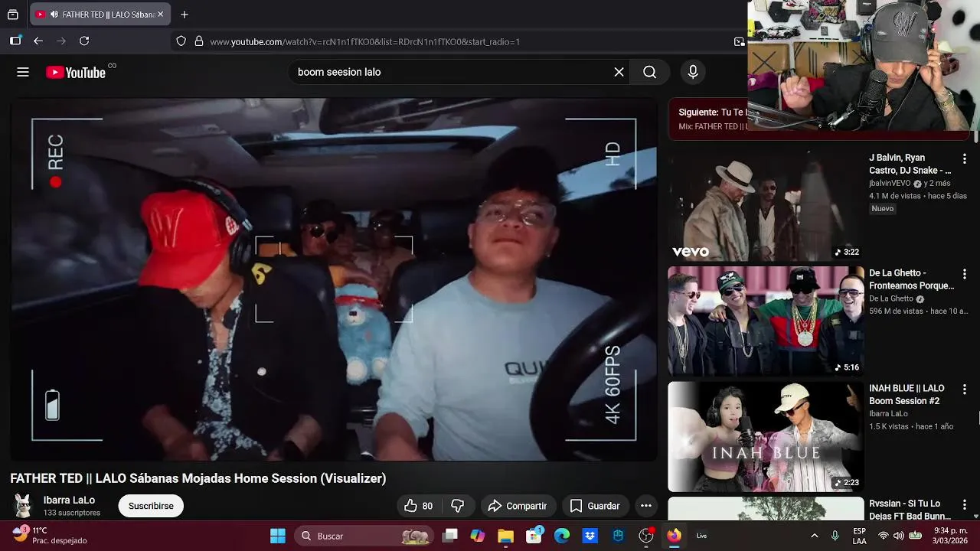The width and height of the screenshot is (980, 551).
Task: Dislike the video with the thumbs-down button
Action: tap(458, 506)
